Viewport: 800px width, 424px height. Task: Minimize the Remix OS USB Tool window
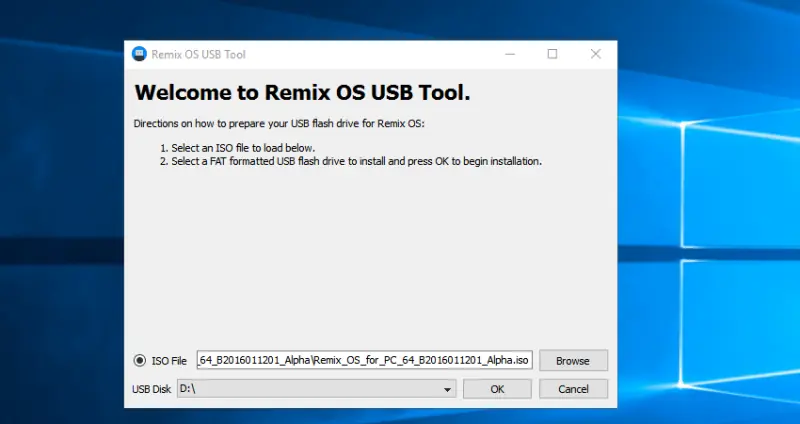pyautogui.click(x=510, y=54)
